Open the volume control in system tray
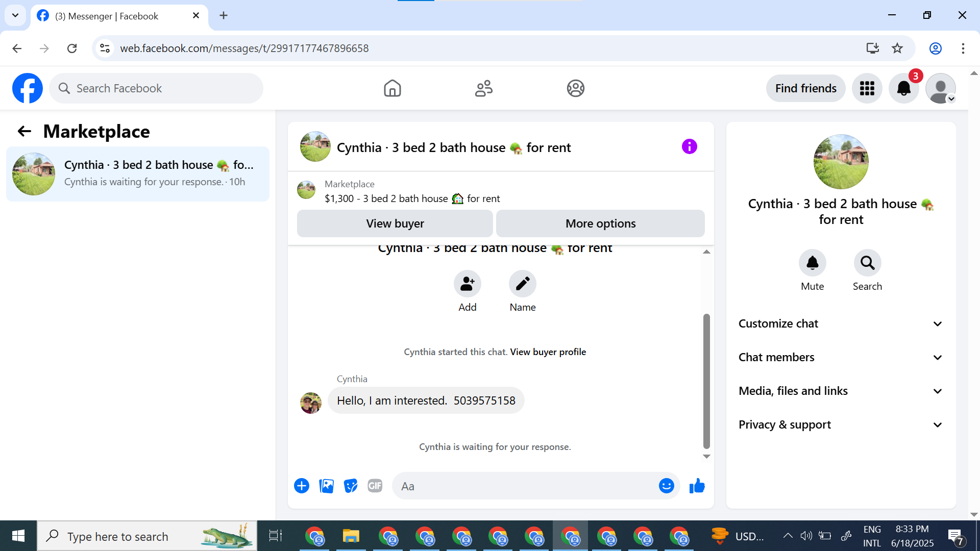This screenshot has width=980, height=551. click(x=806, y=536)
